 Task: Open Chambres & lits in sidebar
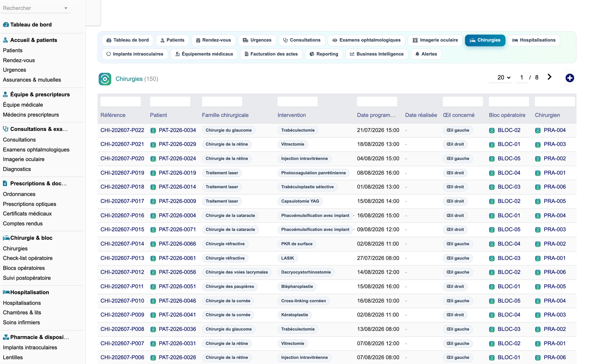[22, 313]
